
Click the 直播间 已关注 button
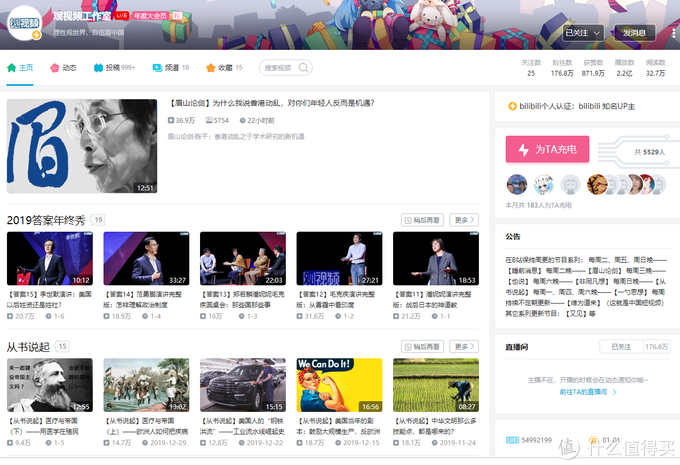pos(621,347)
